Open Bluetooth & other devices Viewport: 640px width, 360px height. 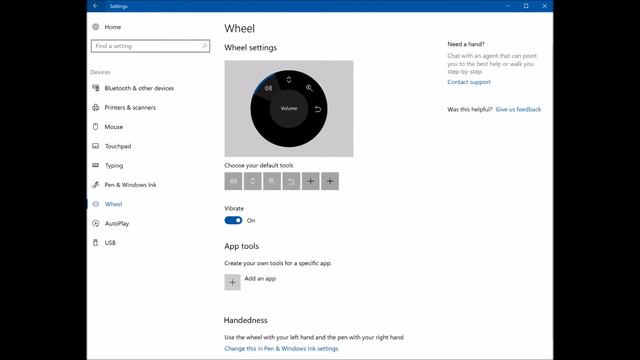point(139,88)
